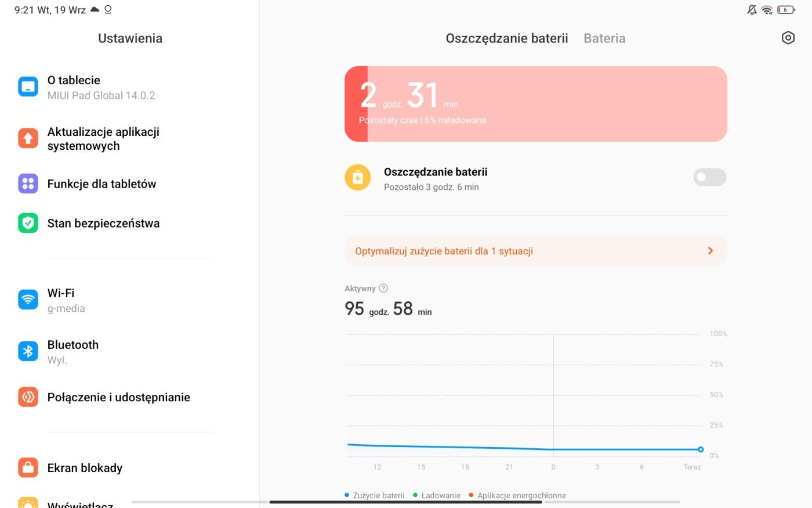Open Połączenie i udostępnianie entry
Image resolution: width=812 pixels, height=508 pixels.
coord(130,397)
